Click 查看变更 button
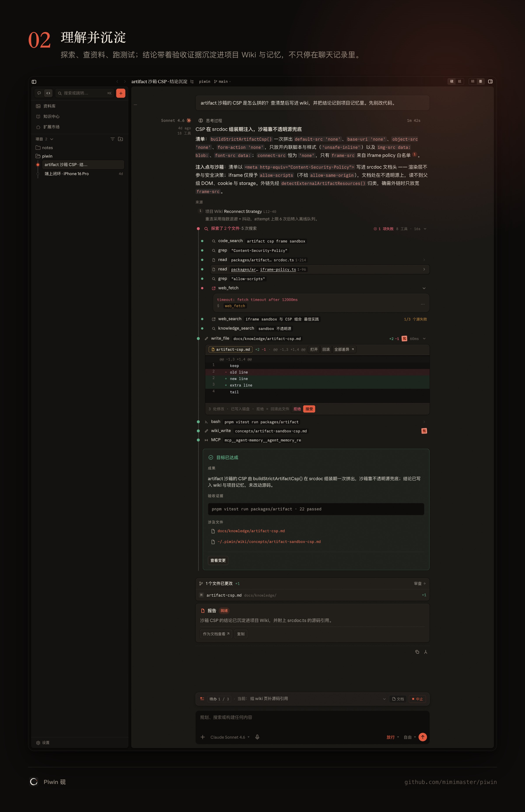Screen dimensions: 525x812 218,560
